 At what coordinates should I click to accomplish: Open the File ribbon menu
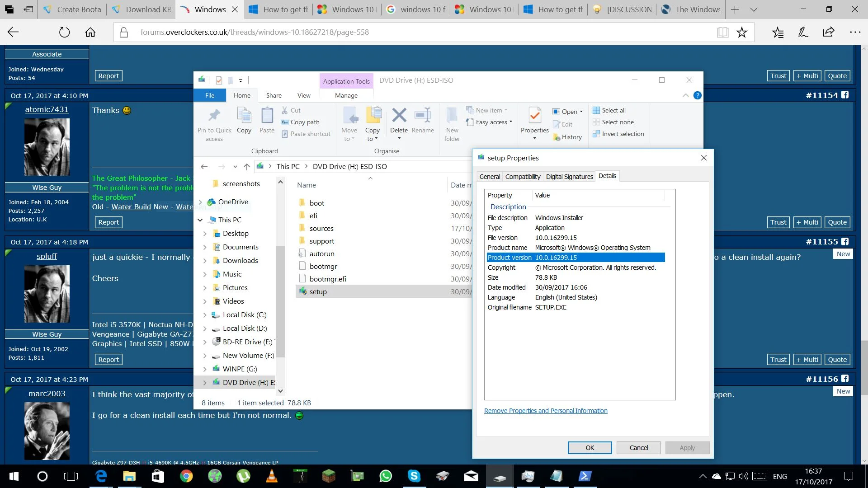pos(210,95)
